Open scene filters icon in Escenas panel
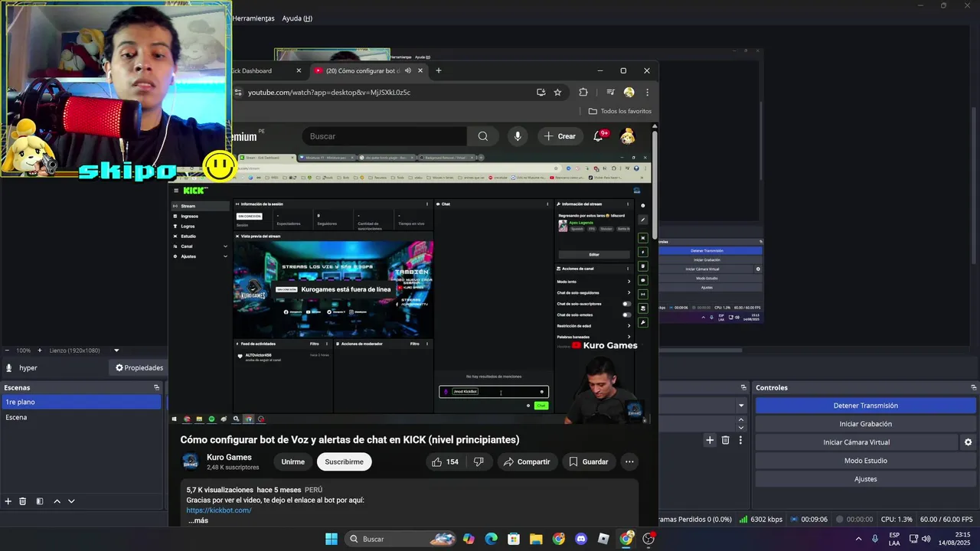980x551 pixels. [40, 501]
